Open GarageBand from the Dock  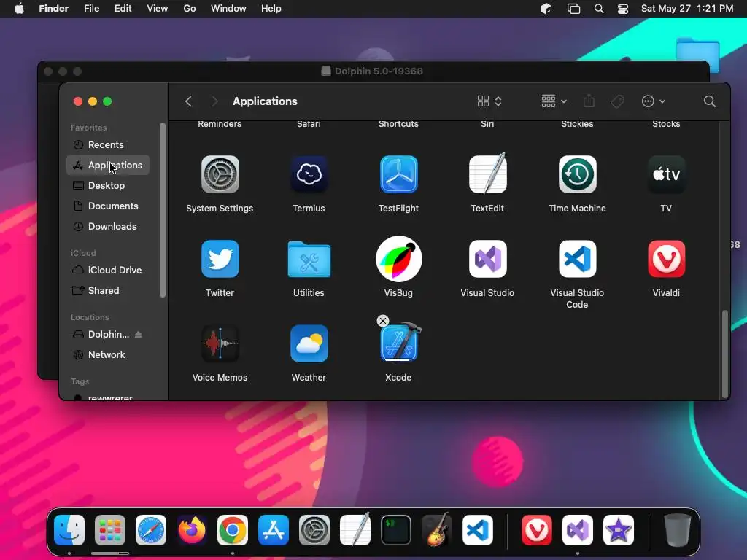437,529
